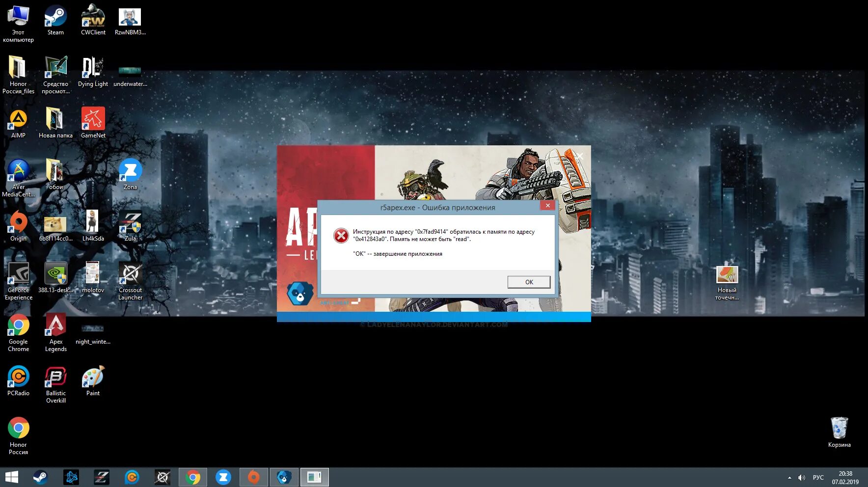Open PCRadio from the taskbar
The width and height of the screenshot is (868, 487).
(132, 477)
